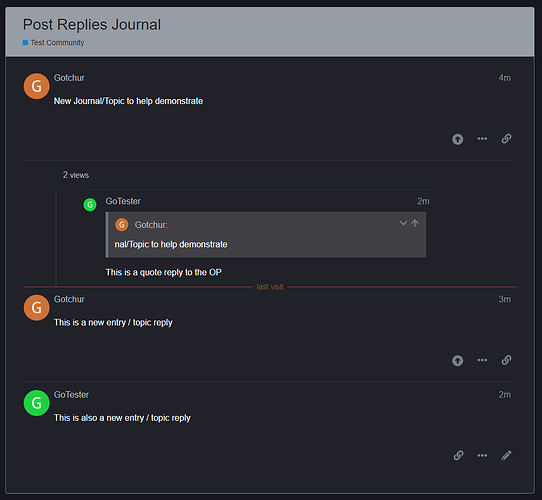Screen dimensions: 542x500
Task: Click the upvote icon on Gotchur's second post
Action: point(457,361)
